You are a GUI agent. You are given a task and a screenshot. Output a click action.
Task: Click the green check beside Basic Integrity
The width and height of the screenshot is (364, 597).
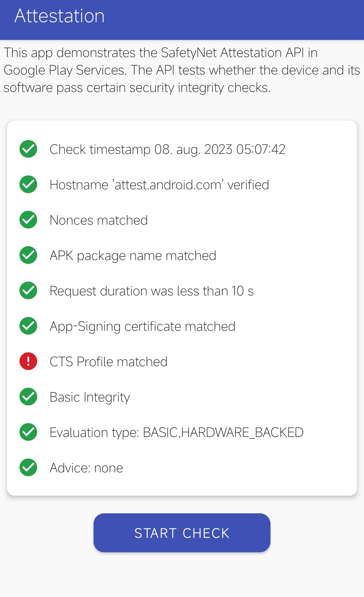(28, 397)
